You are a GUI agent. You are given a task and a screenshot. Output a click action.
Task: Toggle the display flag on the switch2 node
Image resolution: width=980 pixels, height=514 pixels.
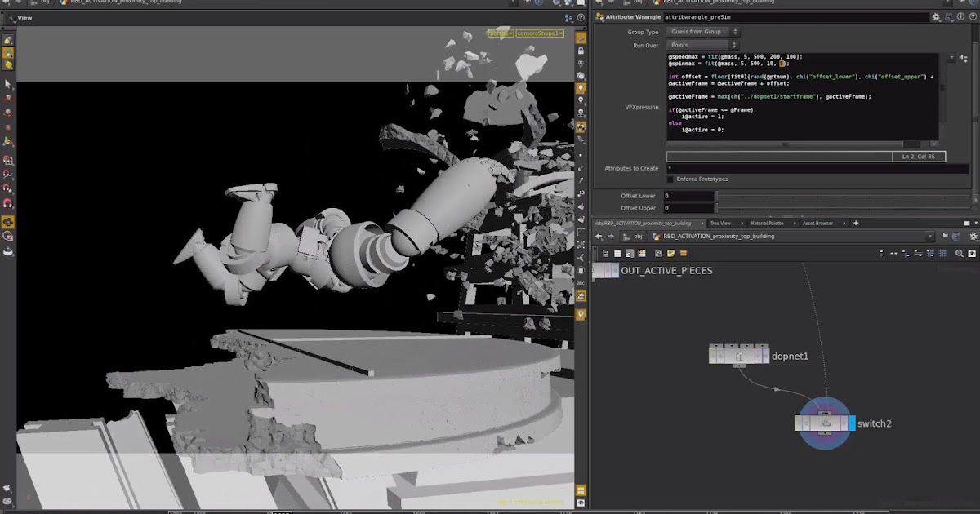click(850, 423)
